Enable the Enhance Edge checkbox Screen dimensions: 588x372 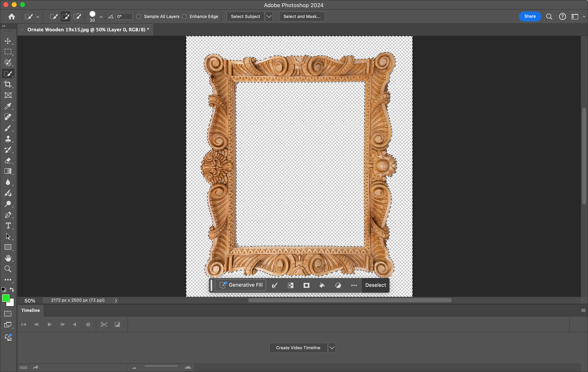point(184,16)
